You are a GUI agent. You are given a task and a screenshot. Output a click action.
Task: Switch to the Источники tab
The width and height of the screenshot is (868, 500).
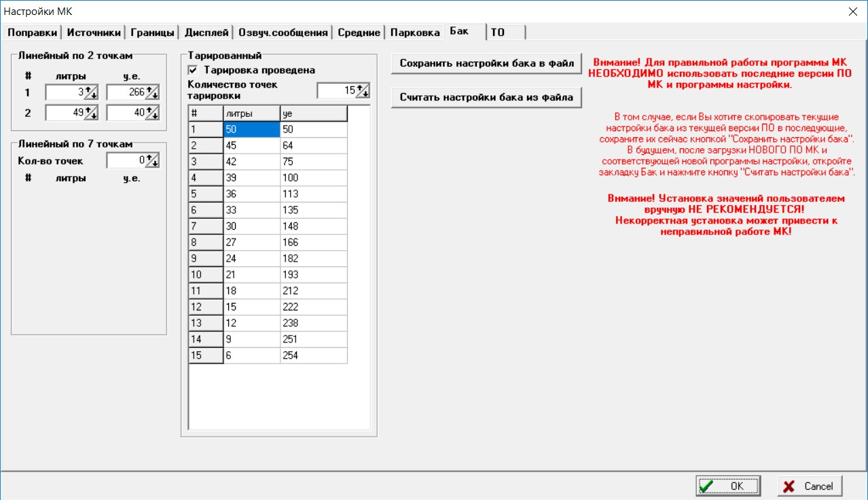point(94,32)
